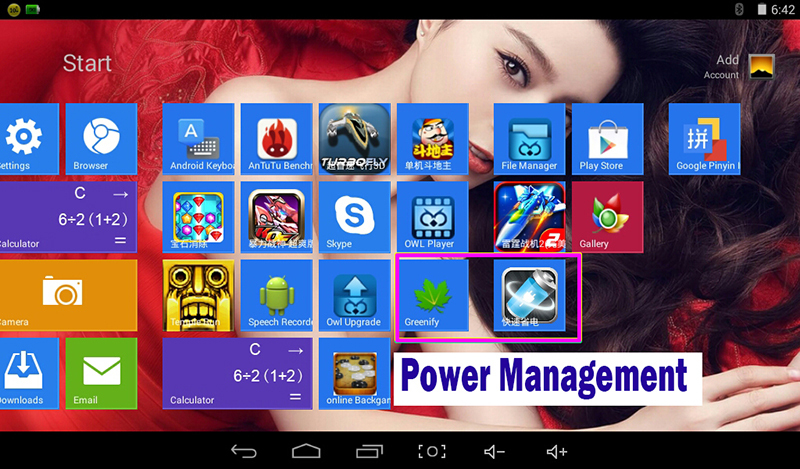Image resolution: width=800 pixels, height=469 pixels.
Task: Click the Add Account profile thumbnail
Action: [x=762, y=67]
